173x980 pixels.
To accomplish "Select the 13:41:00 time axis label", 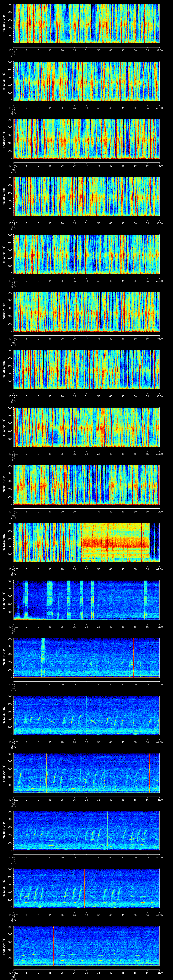I will coord(14,627).
